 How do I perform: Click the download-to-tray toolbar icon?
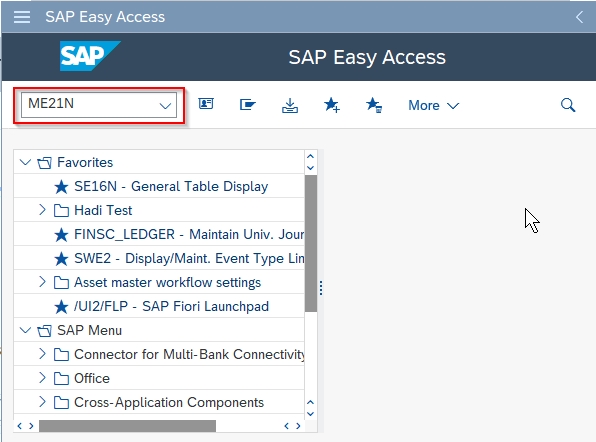pyautogui.click(x=290, y=105)
